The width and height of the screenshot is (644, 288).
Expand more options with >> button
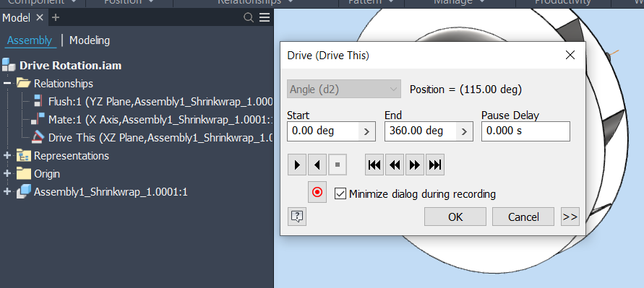[570, 217]
